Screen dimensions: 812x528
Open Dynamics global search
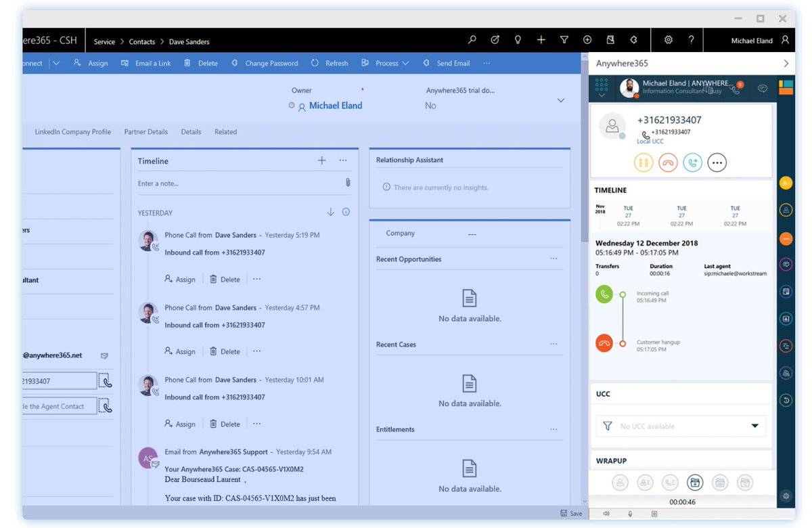coord(472,40)
